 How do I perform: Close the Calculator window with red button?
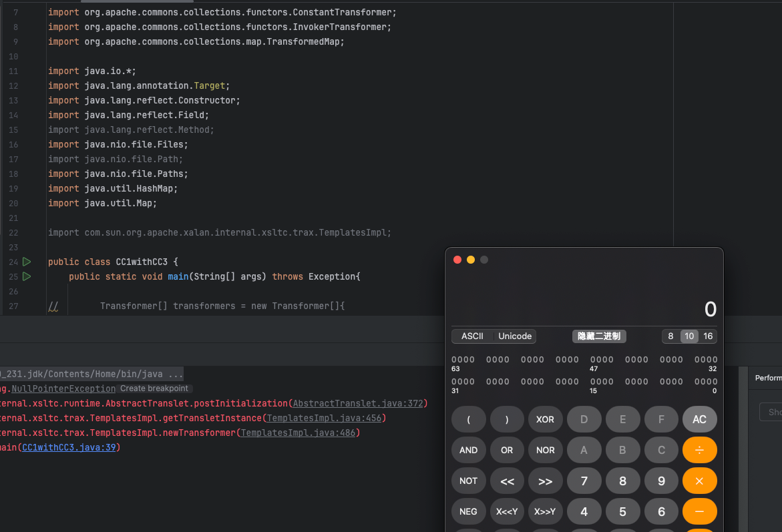(457, 260)
